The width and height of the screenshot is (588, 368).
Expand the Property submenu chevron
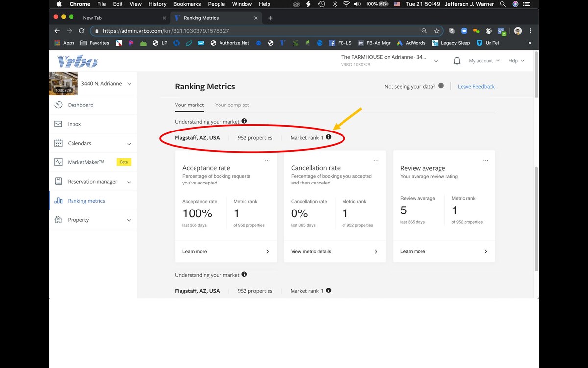tap(129, 220)
